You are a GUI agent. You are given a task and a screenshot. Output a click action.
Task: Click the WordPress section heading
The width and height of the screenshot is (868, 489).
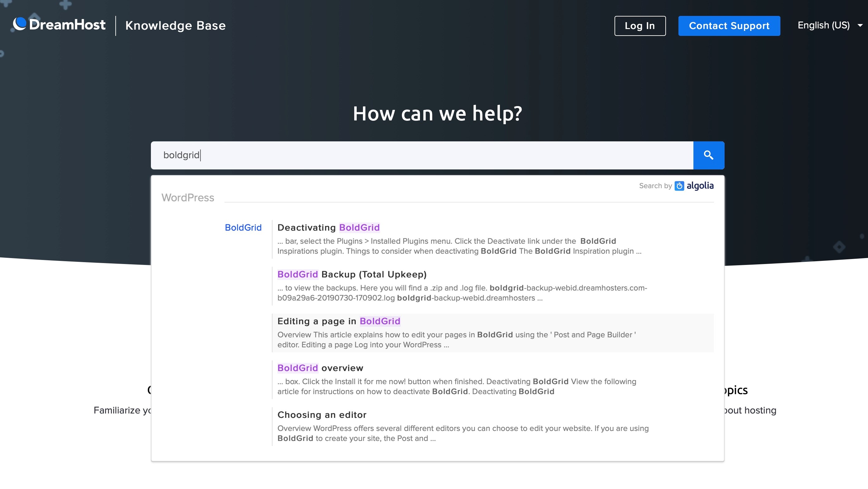pyautogui.click(x=188, y=198)
